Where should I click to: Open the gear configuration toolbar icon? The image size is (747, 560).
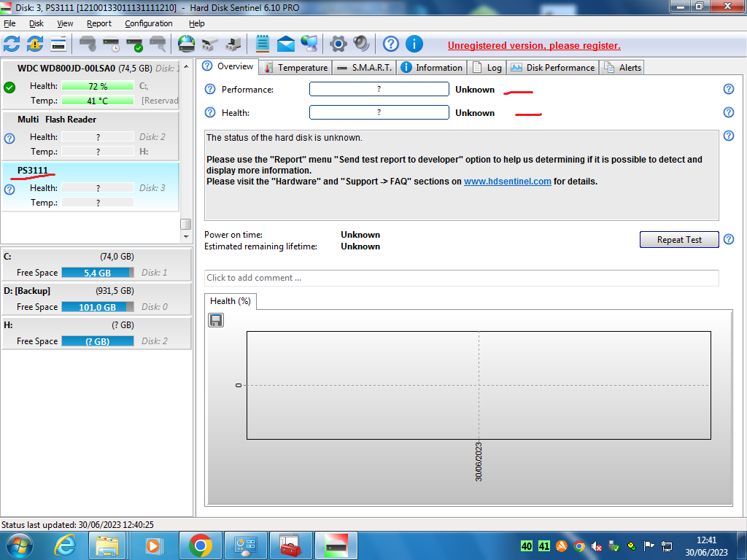click(338, 44)
